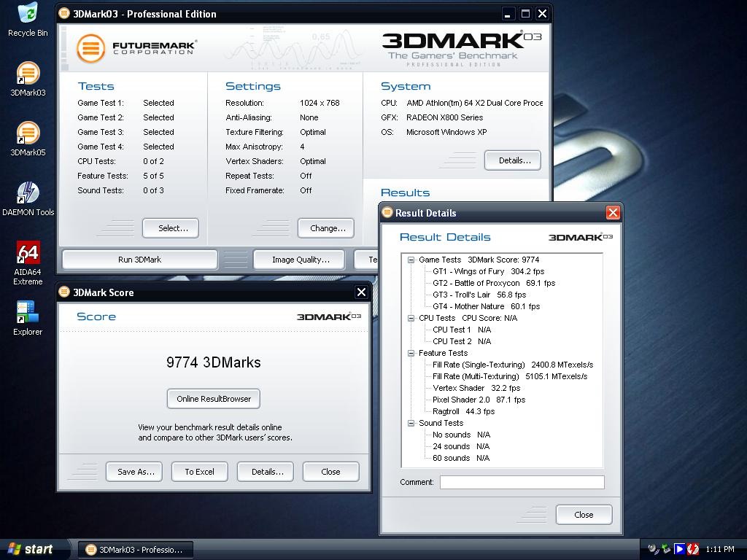Click Close button in the 3DMark Score window
The image size is (747, 560).
330,472
